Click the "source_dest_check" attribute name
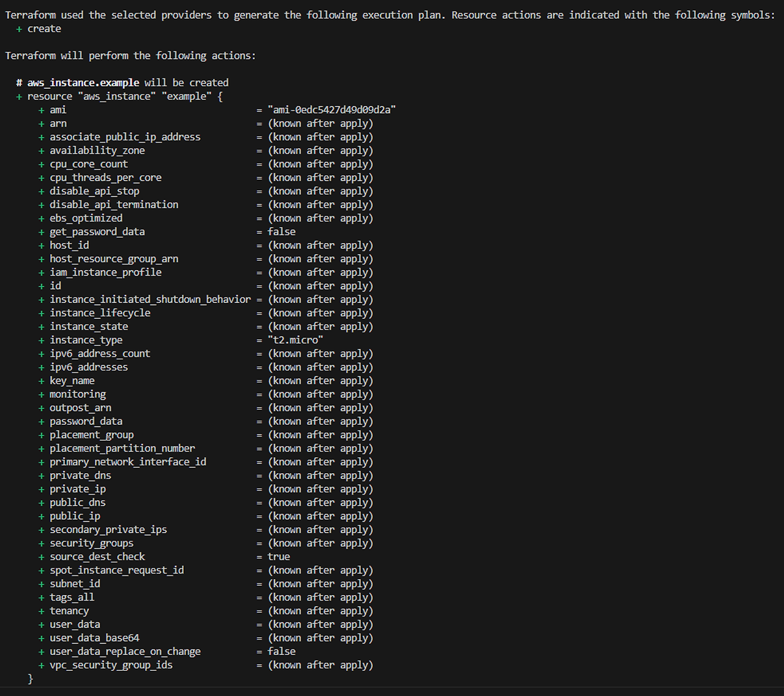 [x=97, y=556]
